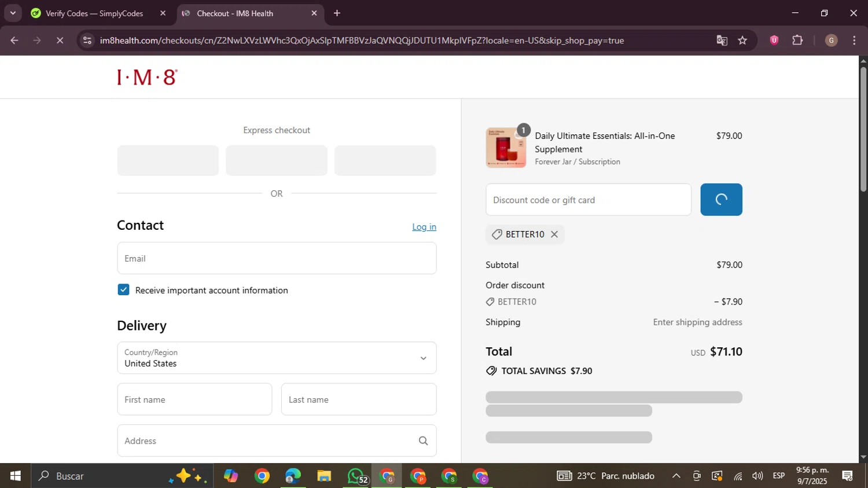The height and width of the screenshot is (488, 868).
Task: Focus the First name field
Action: coord(194,399)
